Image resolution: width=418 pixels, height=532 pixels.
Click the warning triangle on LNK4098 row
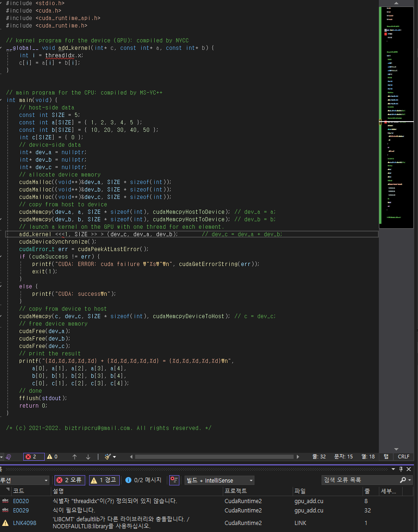tap(6, 523)
